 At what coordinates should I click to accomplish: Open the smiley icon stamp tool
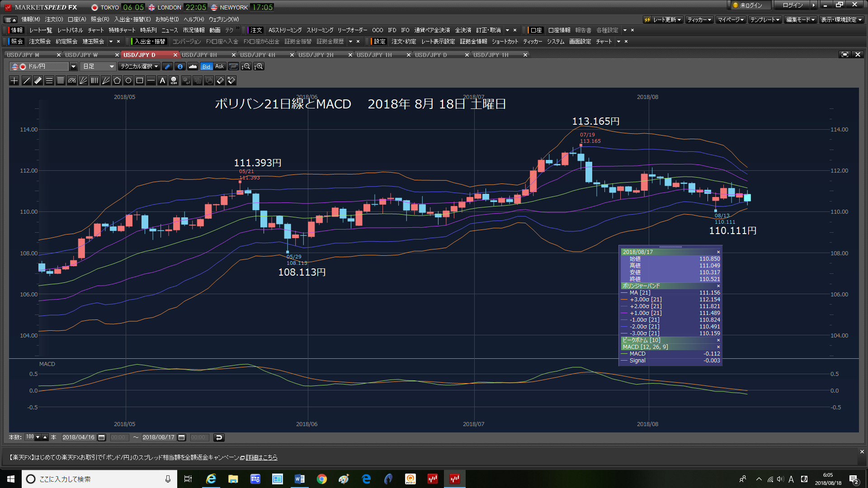174,81
